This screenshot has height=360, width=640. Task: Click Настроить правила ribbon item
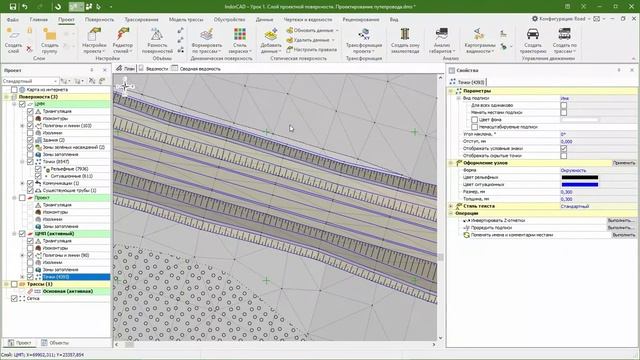tap(311, 49)
